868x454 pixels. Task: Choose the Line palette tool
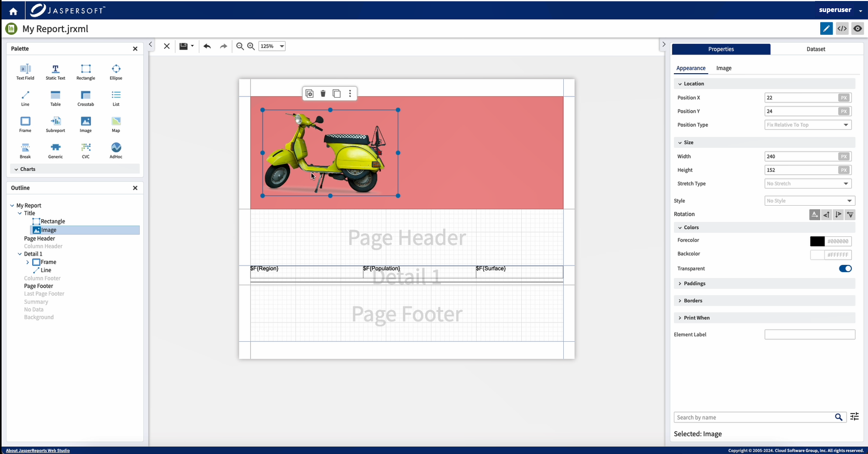click(x=25, y=98)
